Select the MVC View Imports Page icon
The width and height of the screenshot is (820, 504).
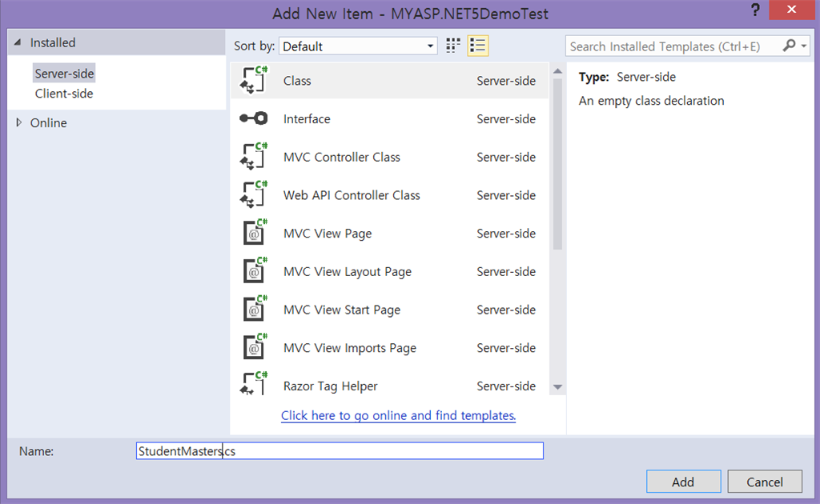click(254, 348)
